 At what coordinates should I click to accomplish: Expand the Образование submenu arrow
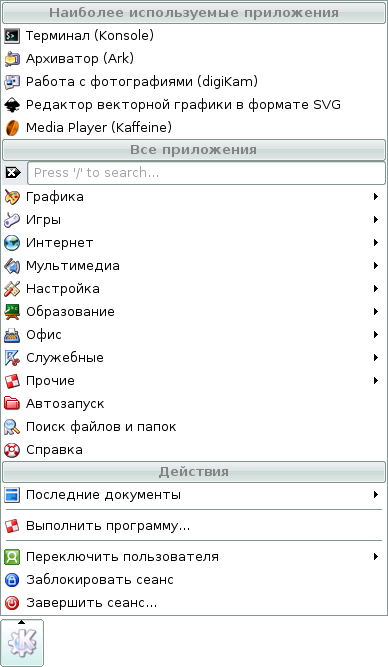point(376,311)
